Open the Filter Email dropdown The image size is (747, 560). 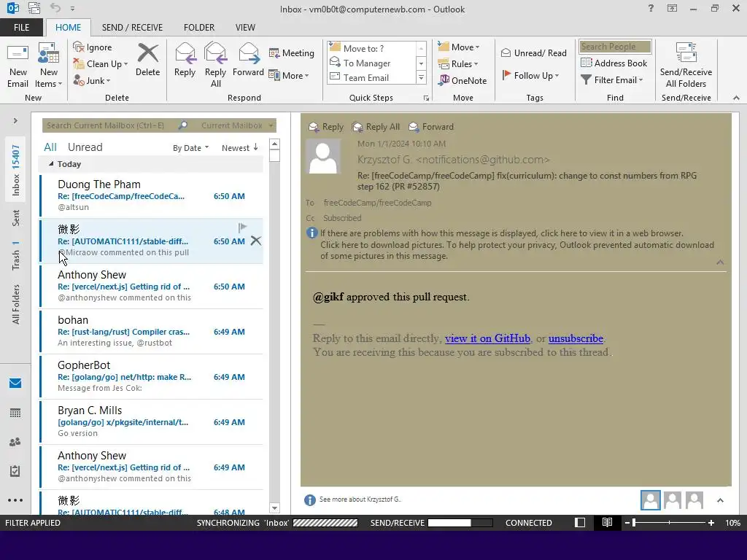pos(612,80)
